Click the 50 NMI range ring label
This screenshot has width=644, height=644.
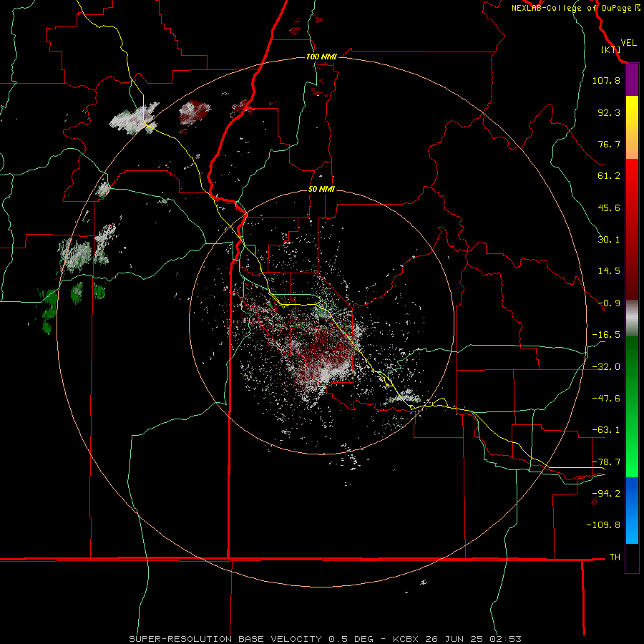(321, 190)
